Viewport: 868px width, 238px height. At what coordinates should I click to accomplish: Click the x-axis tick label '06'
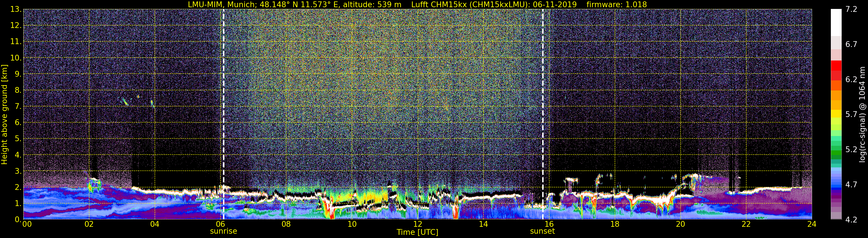220,224
